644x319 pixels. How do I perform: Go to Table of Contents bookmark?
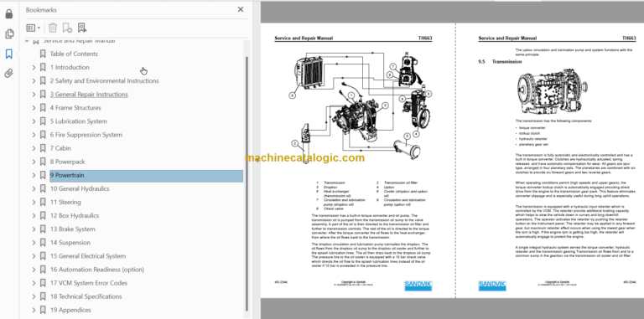pyautogui.click(x=74, y=54)
